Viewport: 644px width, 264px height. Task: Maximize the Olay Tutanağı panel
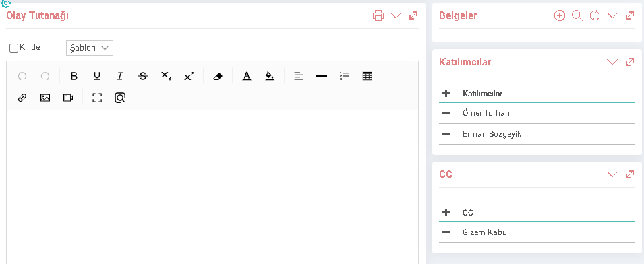[x=413, y=15]
